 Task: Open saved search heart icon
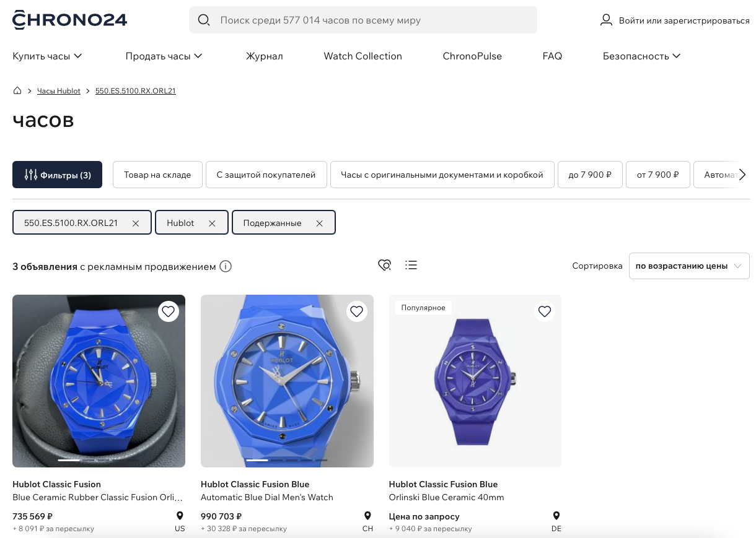384,265
